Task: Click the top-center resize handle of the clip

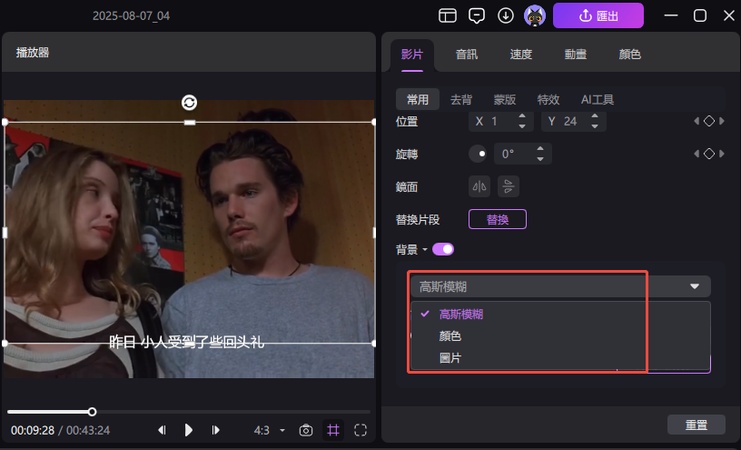Action: coord(190,122)
